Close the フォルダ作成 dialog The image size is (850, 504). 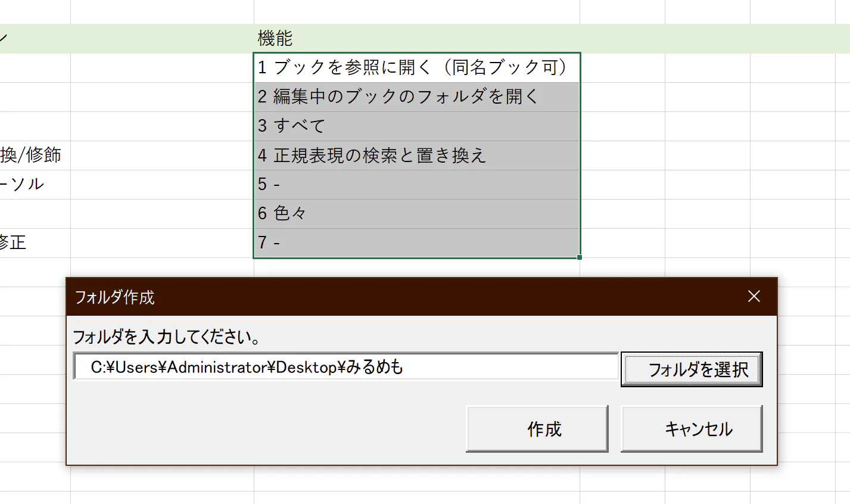[754, 296]
